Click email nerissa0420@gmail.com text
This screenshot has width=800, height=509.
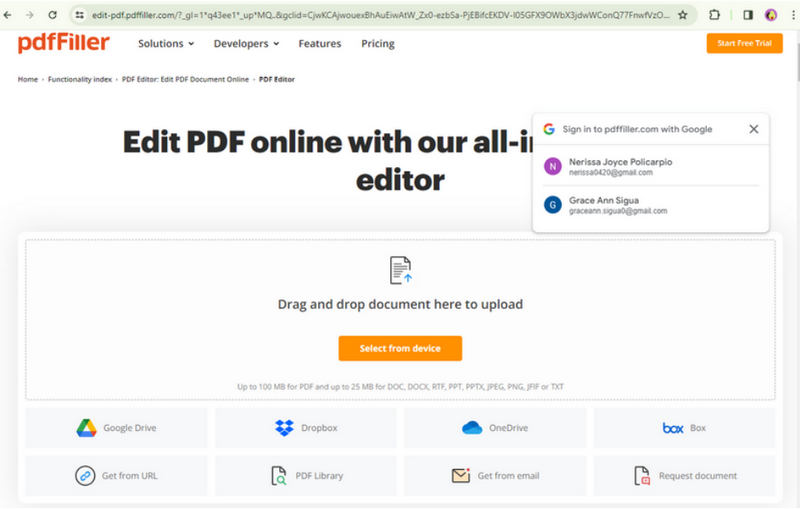(x=611, y=173)
